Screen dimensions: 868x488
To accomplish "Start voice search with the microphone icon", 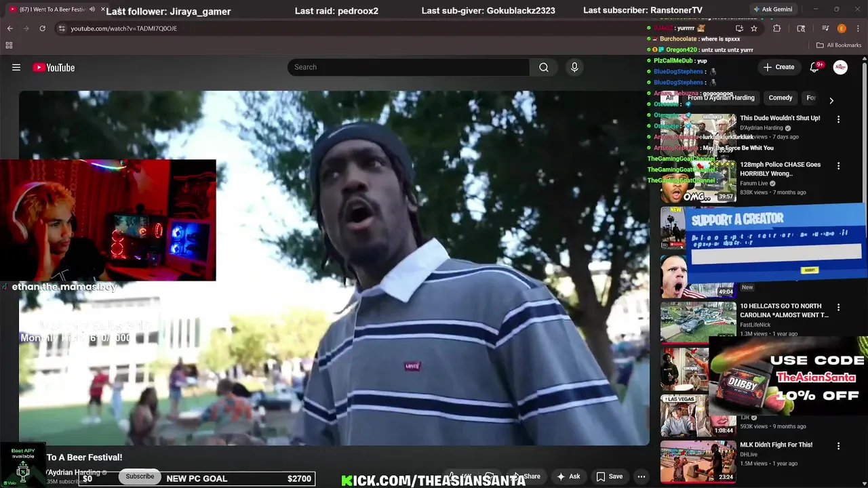I will coord(574,67).
